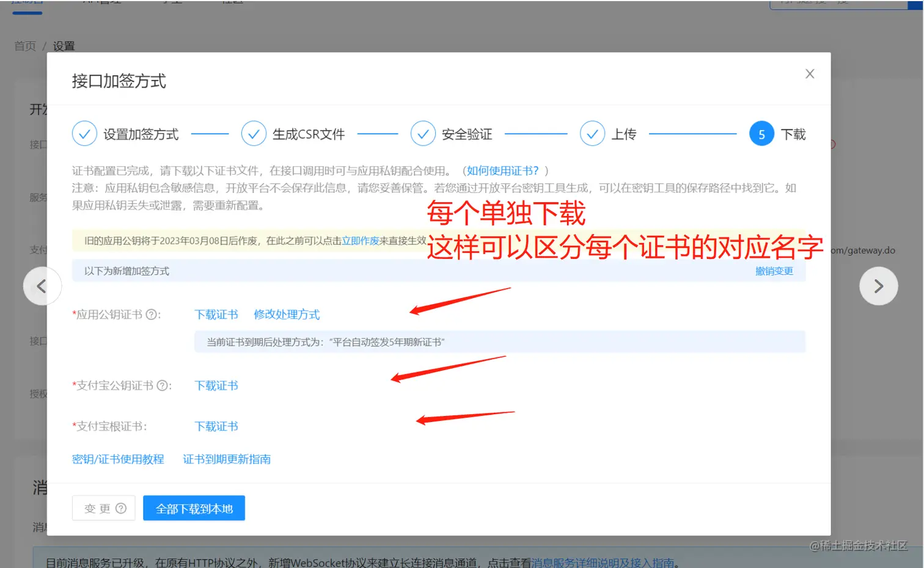
Task: Download the 支付宝公钥证书 via 下载证书
Action: 216,385
